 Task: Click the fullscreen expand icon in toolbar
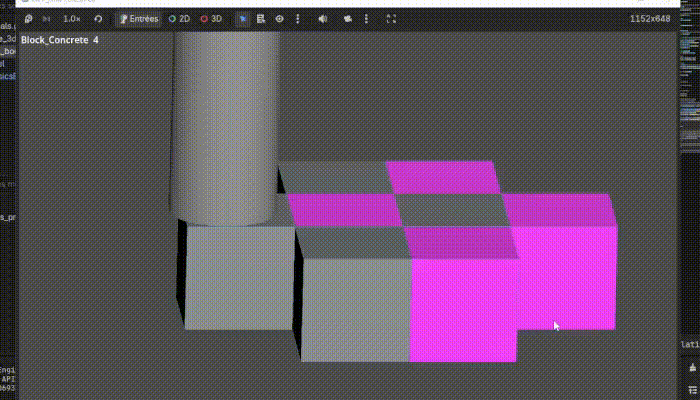(x=391, y=18)
